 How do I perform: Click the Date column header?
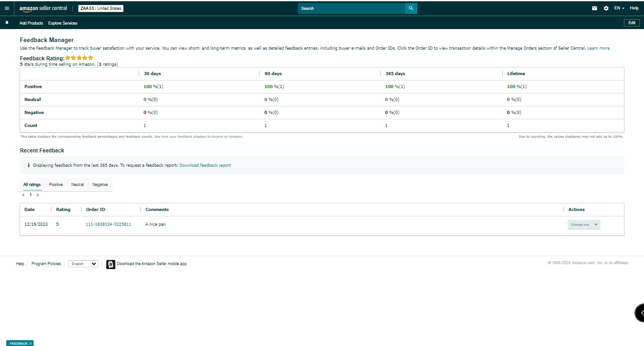[x=30, y=209]
